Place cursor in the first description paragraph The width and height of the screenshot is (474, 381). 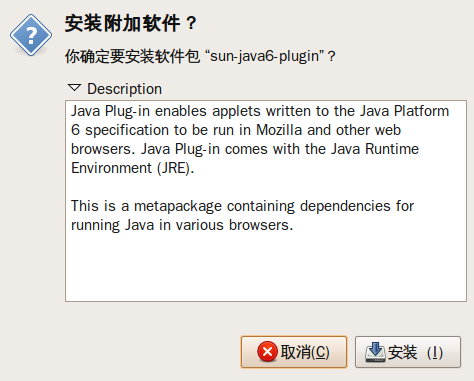260,139
